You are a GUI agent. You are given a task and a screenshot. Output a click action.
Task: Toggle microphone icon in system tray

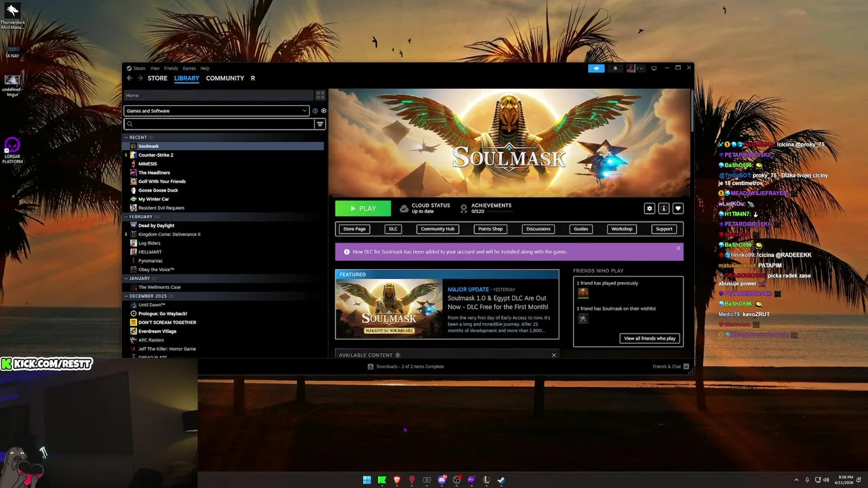(807, 480)
